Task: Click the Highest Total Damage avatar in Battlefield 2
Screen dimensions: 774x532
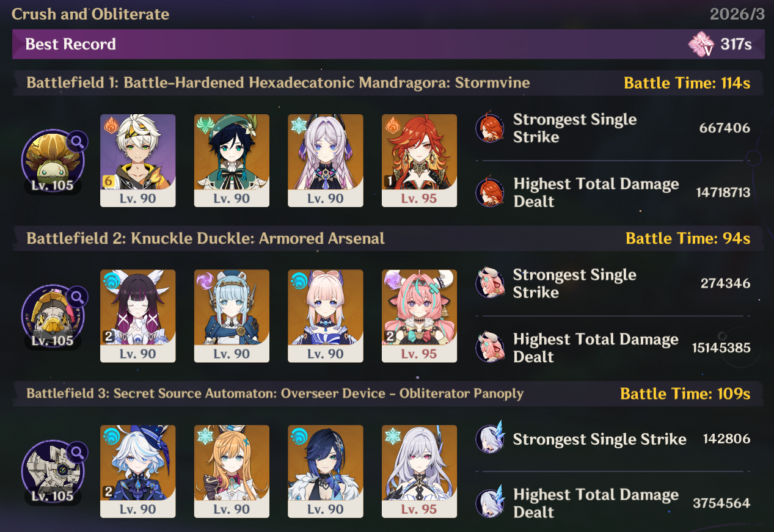Action: (490, 348)
